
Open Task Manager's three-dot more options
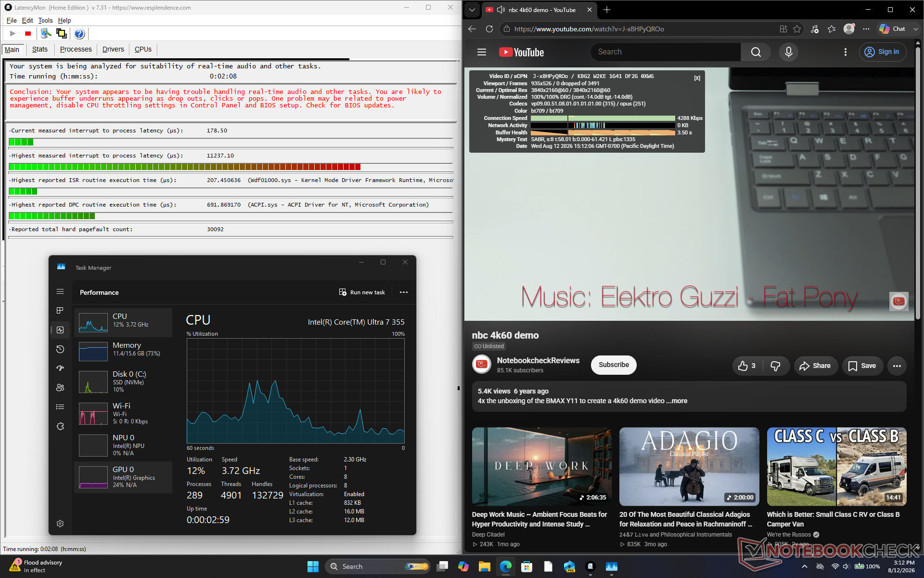[404, 292]
